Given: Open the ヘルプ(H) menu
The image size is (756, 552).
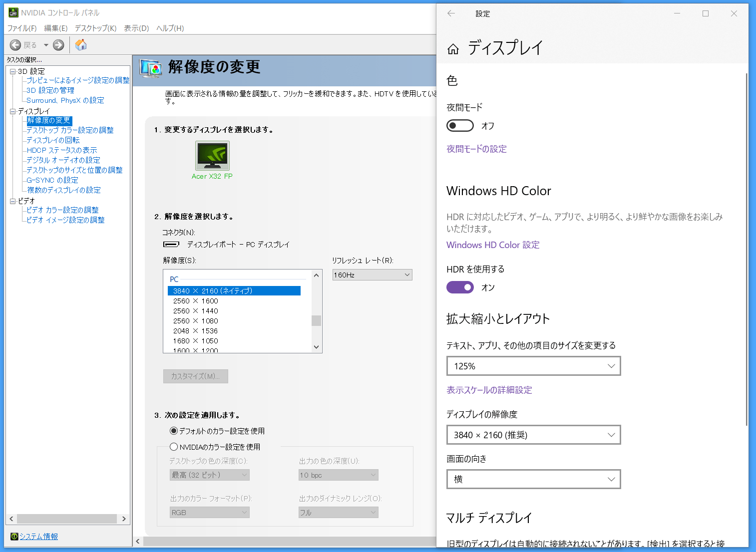Looking at the screenshot, I should click(170, 28).
